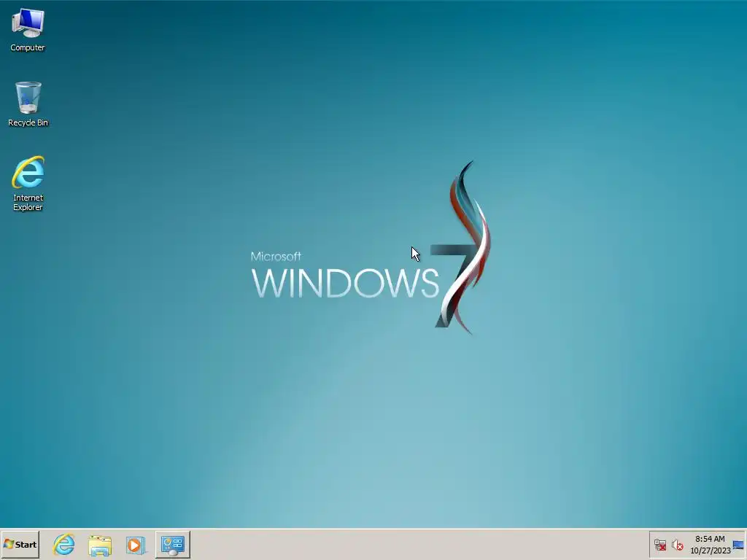Screen dimensions: 747x560
Task: Click the Show Desktop icon beside the clock
Action: point(738,545)
